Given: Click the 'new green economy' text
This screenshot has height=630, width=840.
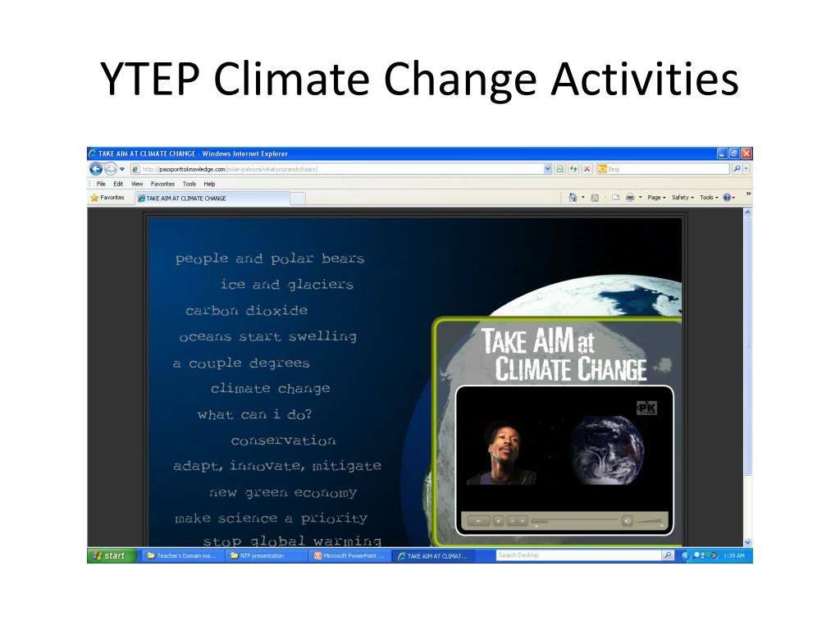Looking at the screenshot, I should tap(283, 493).
